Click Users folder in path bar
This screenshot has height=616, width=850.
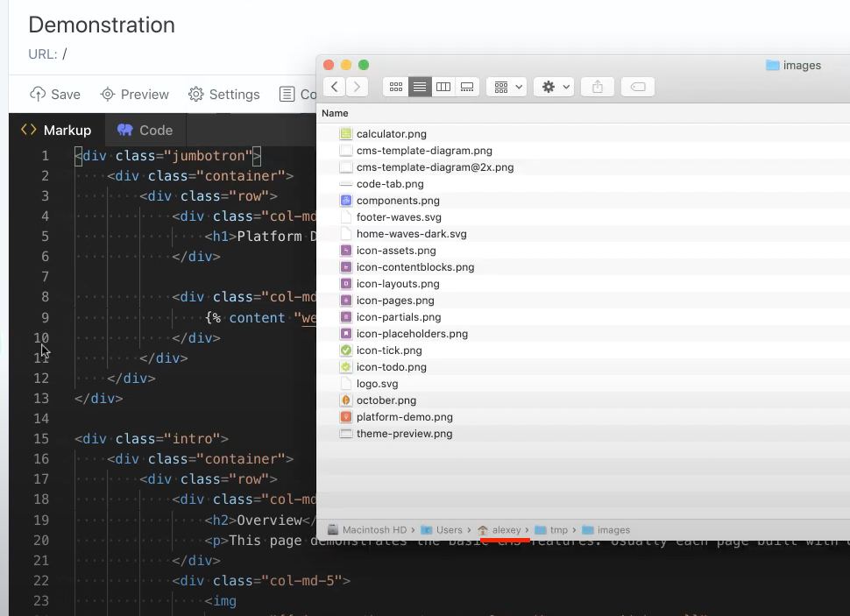click(x=442, y=530)
